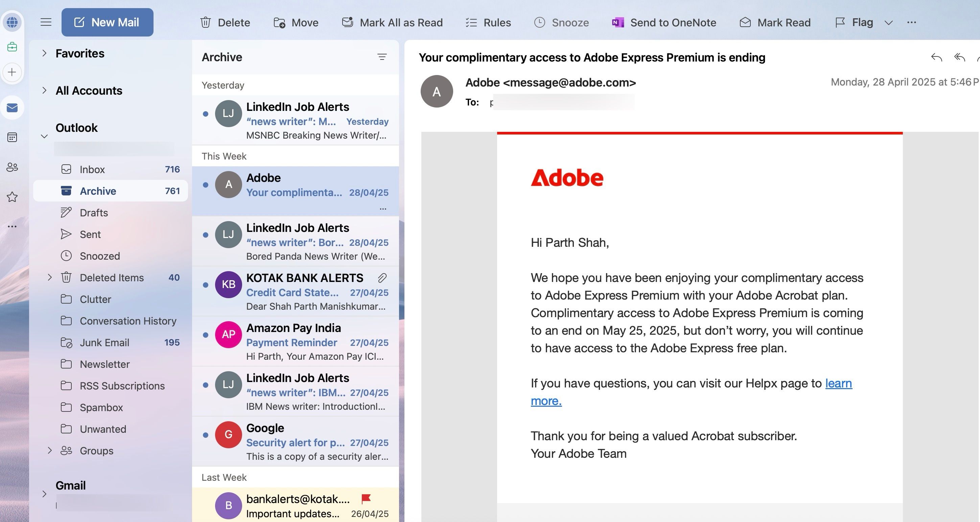Expand the All Accounts section

click(44, 91)
